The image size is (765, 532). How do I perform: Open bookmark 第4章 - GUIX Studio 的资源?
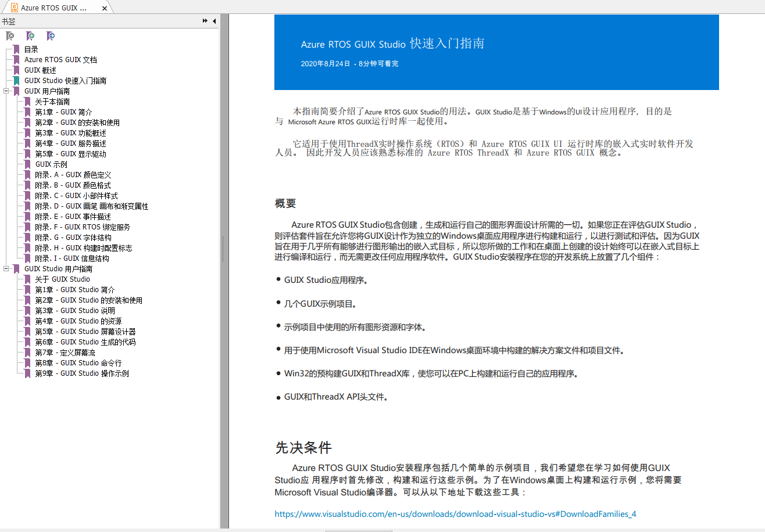pos(78,321)
